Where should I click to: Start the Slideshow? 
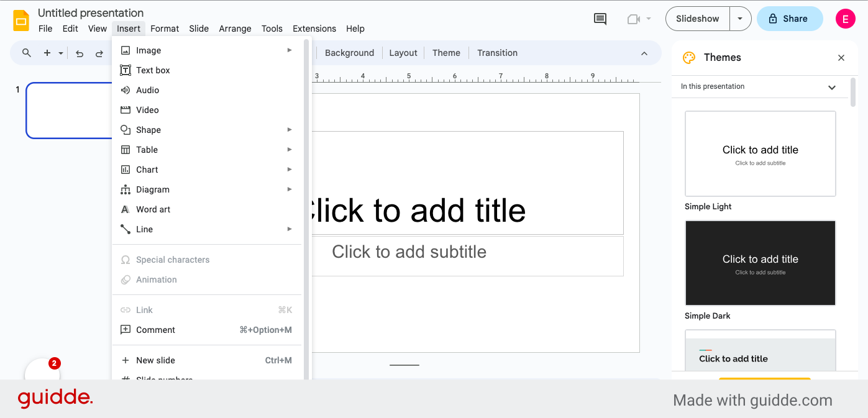697,19
